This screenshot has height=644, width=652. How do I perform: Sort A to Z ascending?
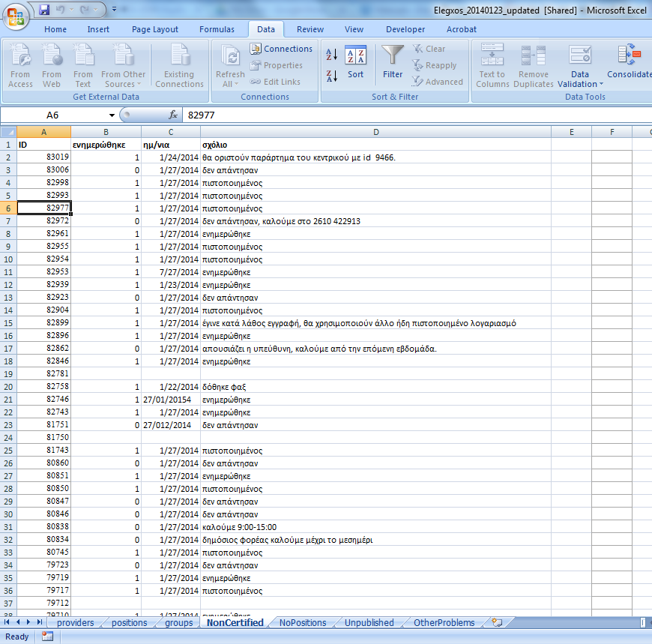pos(331,55)
